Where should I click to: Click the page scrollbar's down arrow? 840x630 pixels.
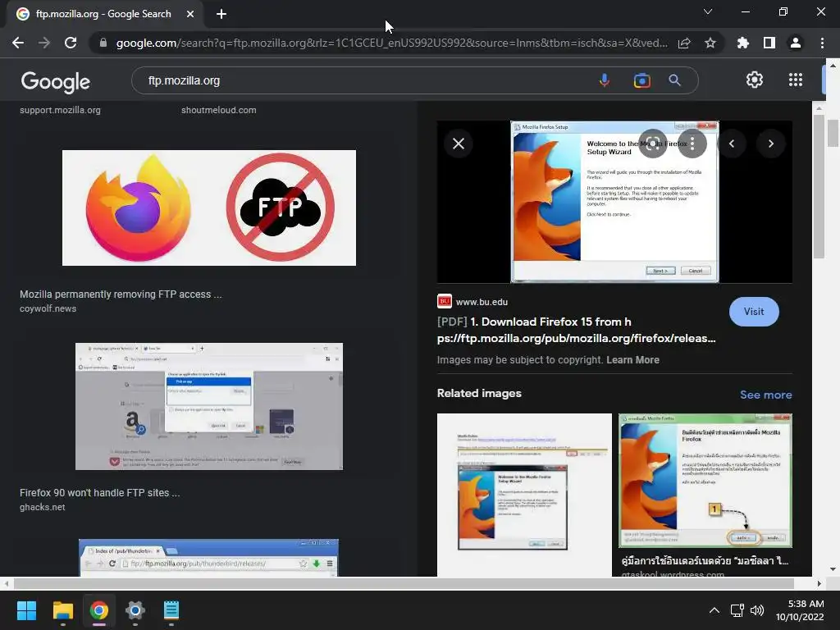tap(832, 569)
